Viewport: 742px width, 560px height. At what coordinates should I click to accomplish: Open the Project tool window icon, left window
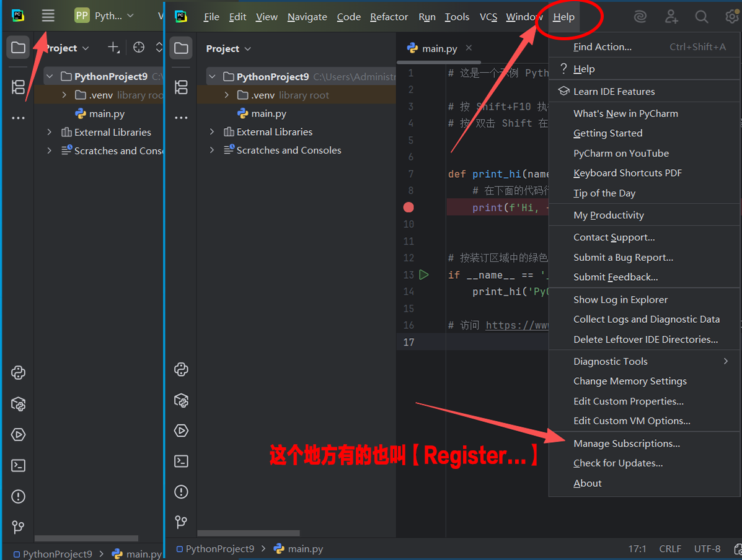point(18,48)
